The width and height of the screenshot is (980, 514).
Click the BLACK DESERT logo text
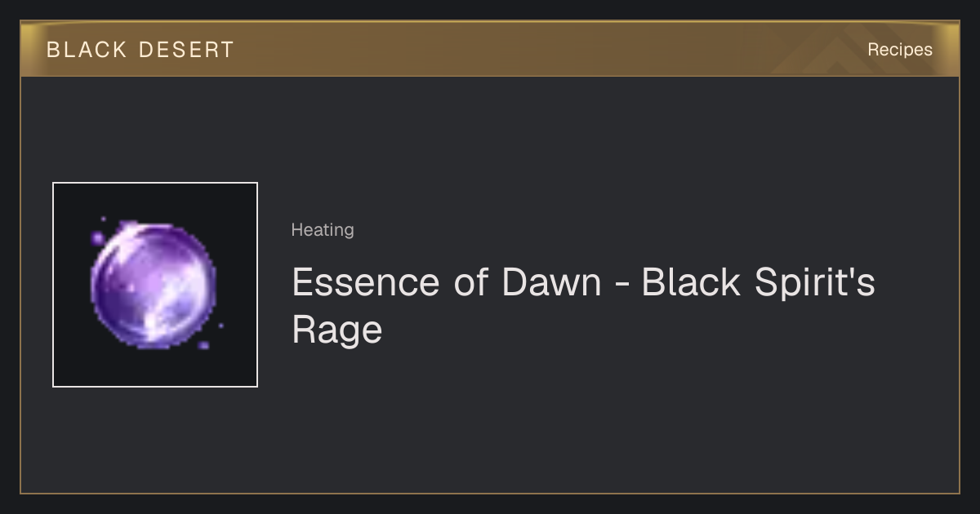pos(140,50)
